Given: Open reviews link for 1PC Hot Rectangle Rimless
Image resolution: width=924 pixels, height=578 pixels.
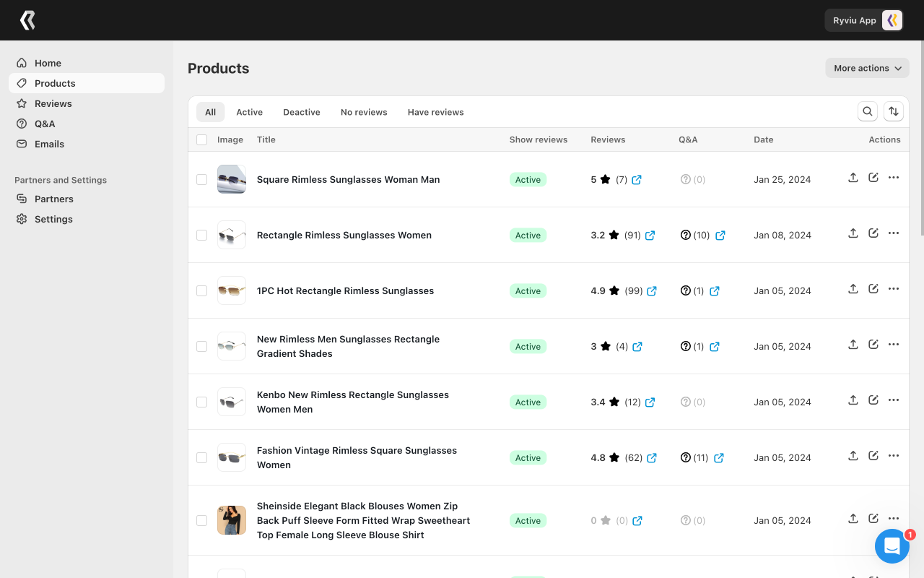Looking at the screenshot, I should (652, 291).
